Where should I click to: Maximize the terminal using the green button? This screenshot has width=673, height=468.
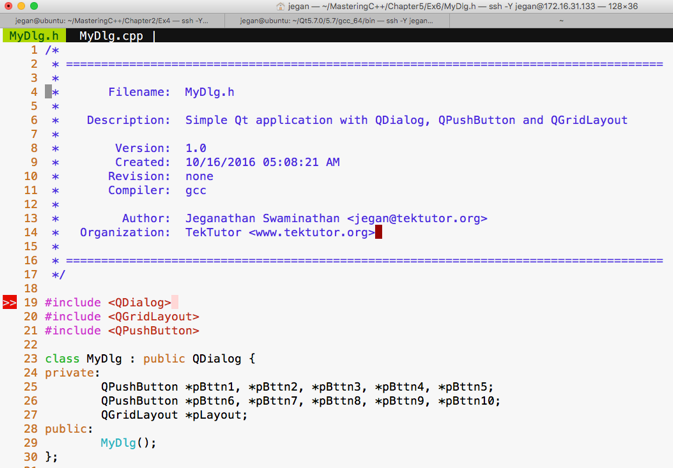pyautogui.click(x=34, y=6)
